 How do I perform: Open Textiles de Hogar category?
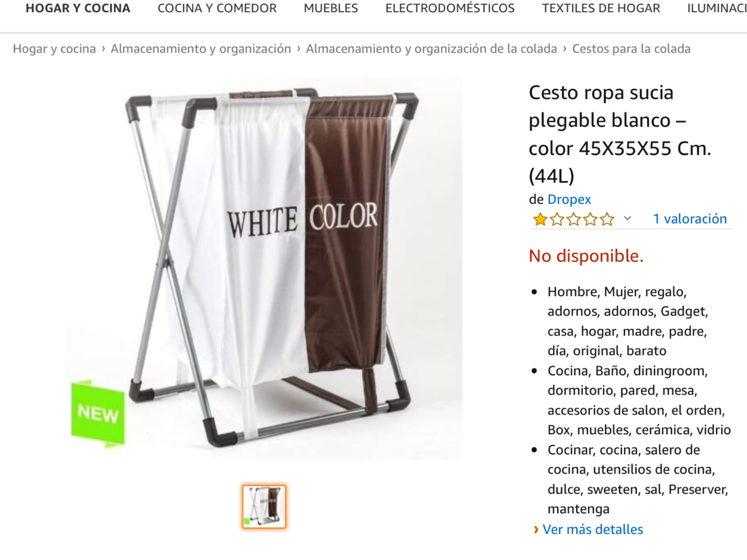[601, 8]
